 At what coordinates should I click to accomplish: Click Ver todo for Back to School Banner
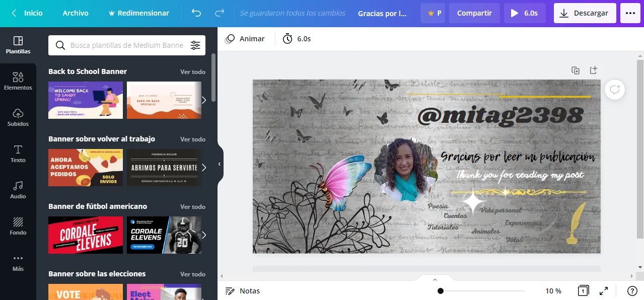point(193,72)
